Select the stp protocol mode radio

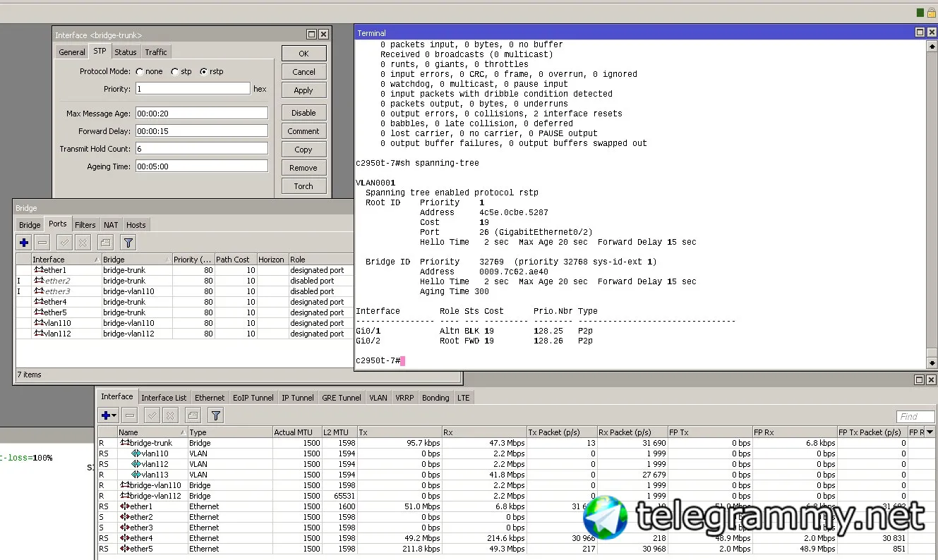pos(174,71)
